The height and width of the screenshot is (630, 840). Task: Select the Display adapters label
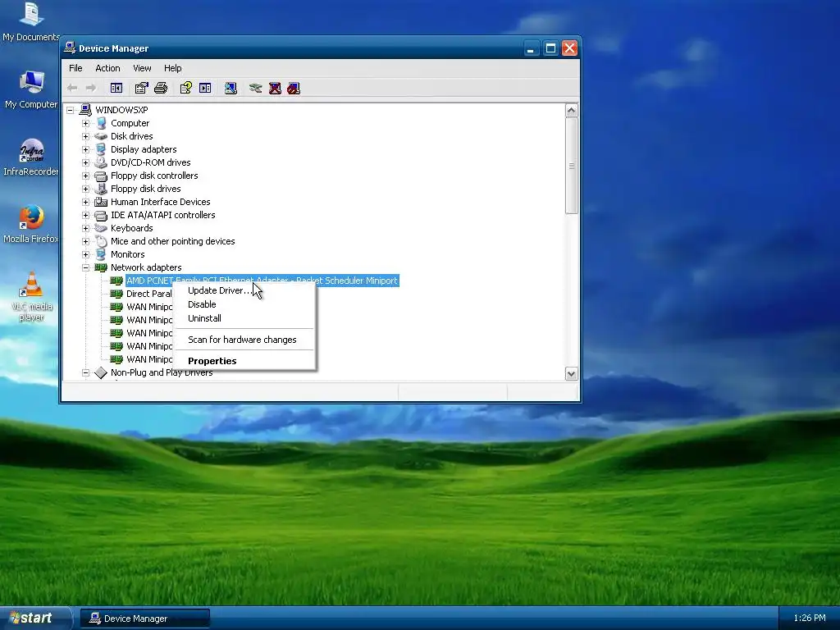pyautogui.click(x=144, y=149)
